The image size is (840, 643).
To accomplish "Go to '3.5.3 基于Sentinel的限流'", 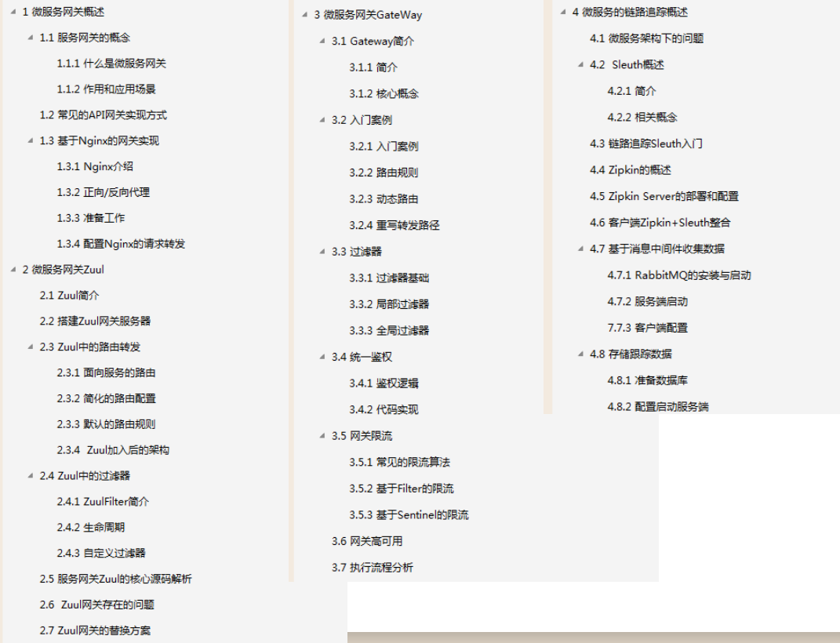I will 409,514.
